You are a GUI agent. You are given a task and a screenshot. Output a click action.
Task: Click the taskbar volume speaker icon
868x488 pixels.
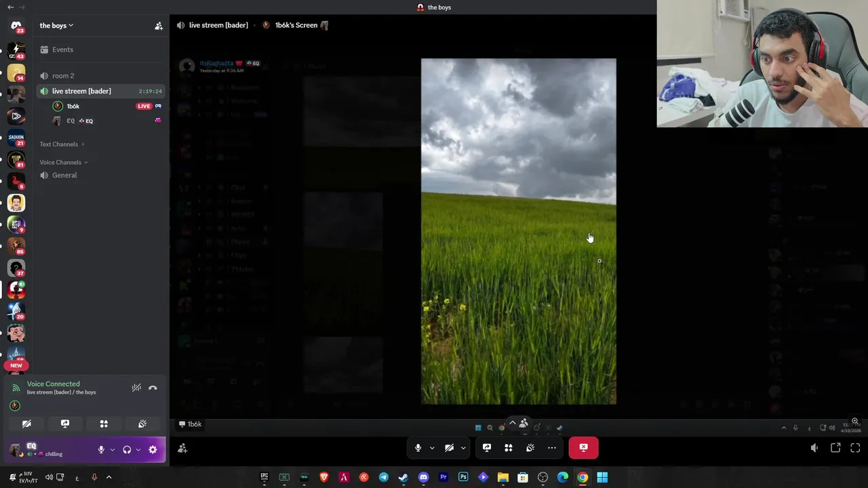pos(49,477)
